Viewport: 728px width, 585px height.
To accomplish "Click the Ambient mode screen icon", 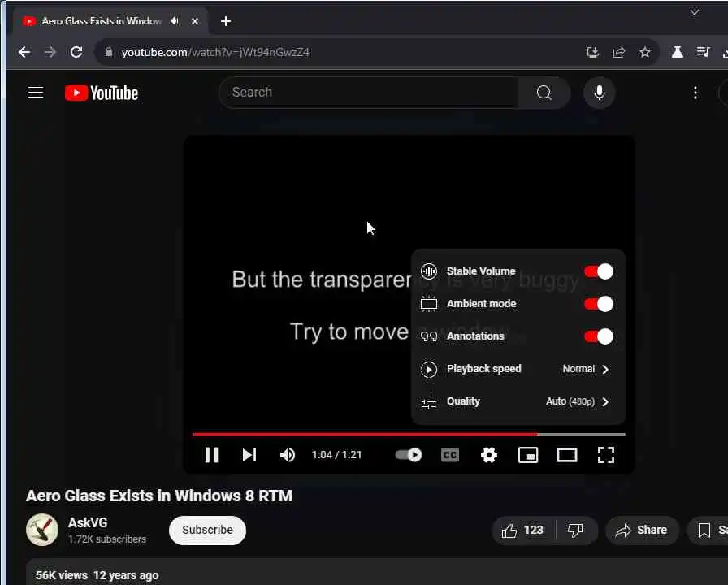I will point(428,304).
